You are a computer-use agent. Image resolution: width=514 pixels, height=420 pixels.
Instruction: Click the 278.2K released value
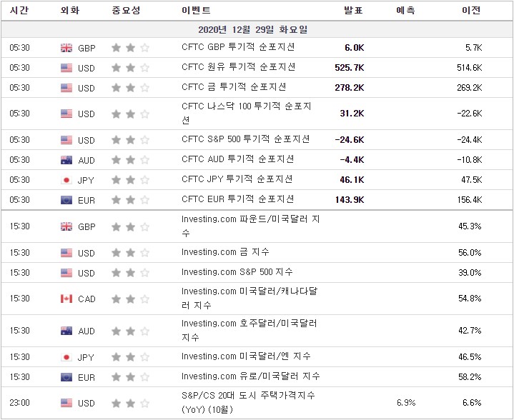[x=350, y=88]
